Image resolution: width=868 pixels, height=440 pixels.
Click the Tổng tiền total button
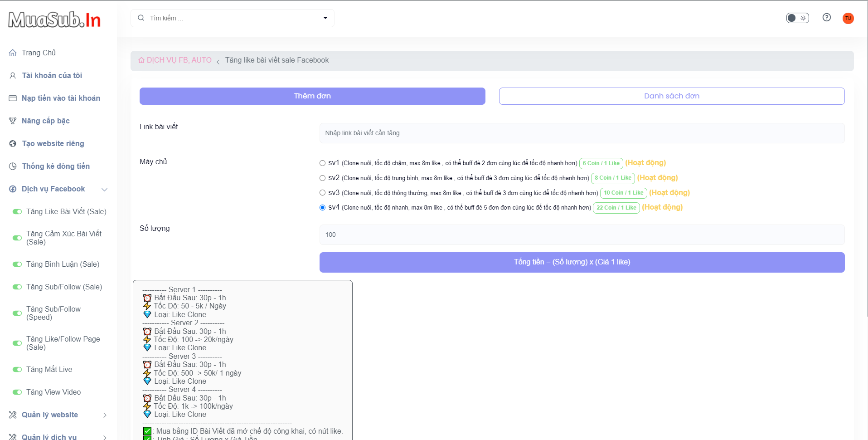pos(582,262)
